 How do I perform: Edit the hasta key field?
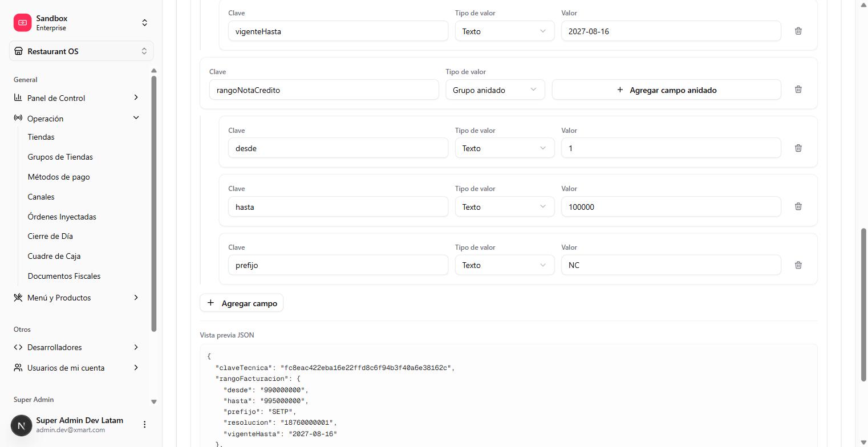(338, 207)
